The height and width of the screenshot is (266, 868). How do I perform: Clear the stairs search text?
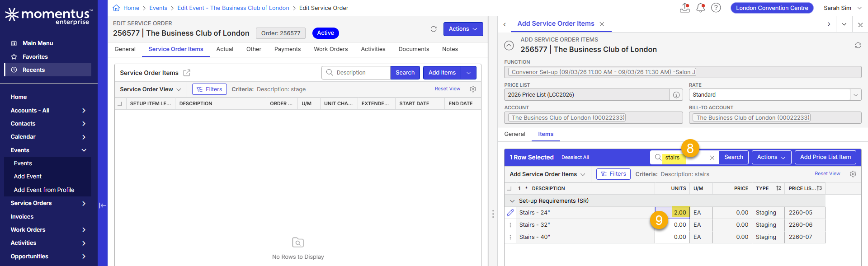(712, 158)
